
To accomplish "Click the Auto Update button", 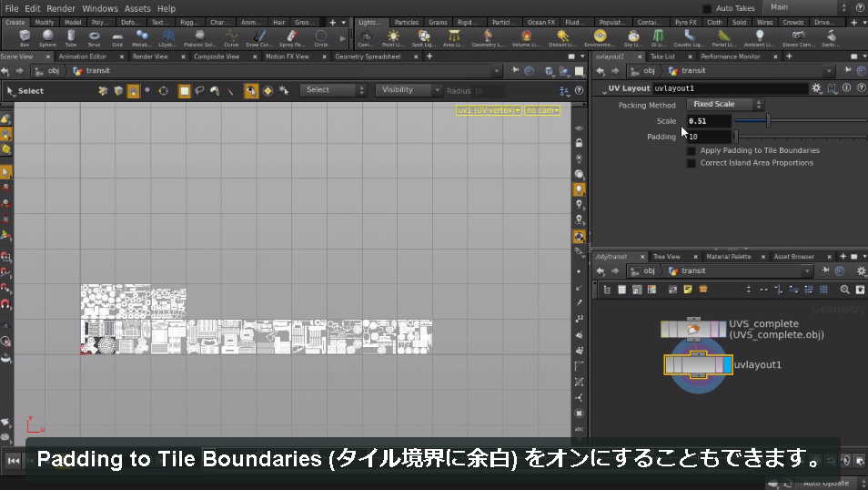I will coord(825,484).
